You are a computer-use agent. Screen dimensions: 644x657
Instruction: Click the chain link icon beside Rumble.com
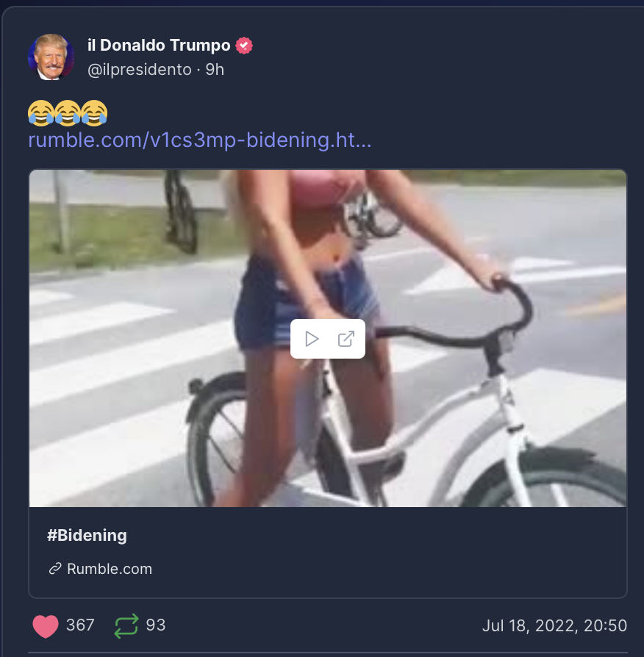click(x=55, y=569)
